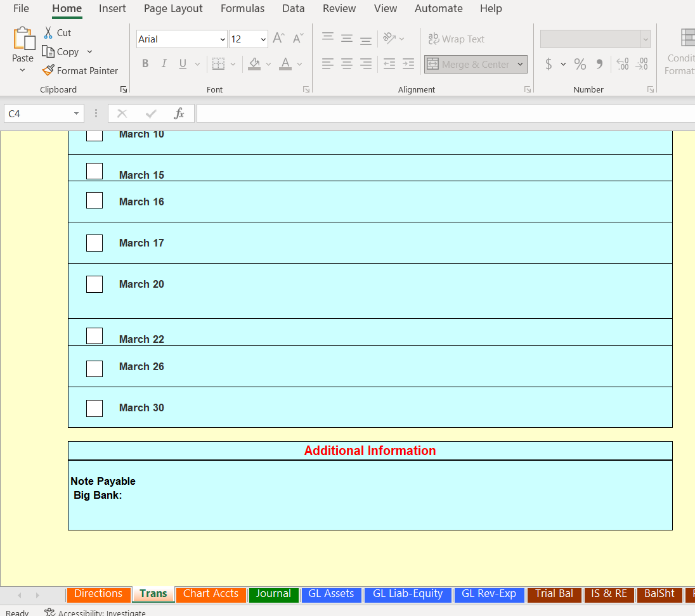Image resolution: width=695 pixels, height=616 pixels.
Task: Decrease font size with smaller A
Action: point(298,39)
